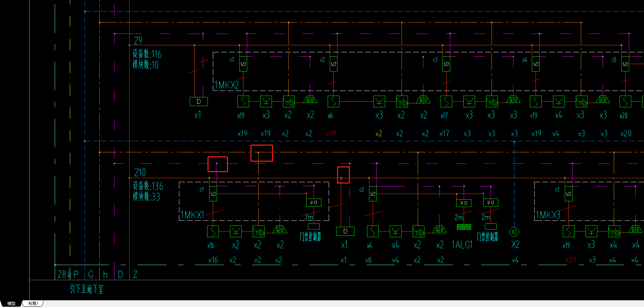644x307 pixels.
Task: Click the c2 label on the Z9 loop
Action: click(322, 60)
